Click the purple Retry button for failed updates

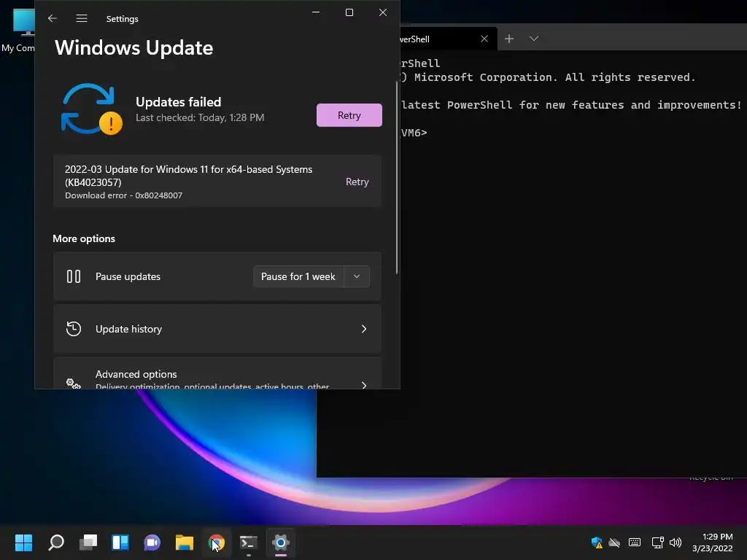coord(349,115)
